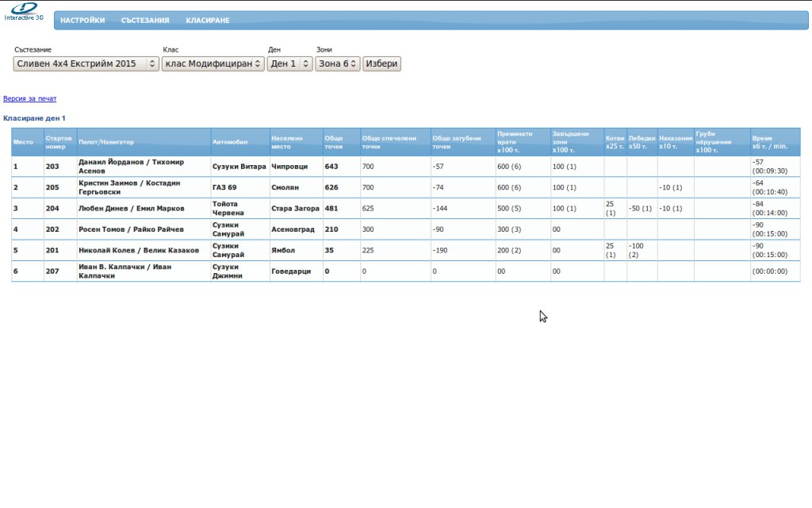Image resolution: width=812 pixels, height=508 pixels.
Task: Open the Ден selector
Action: [289, 63]
